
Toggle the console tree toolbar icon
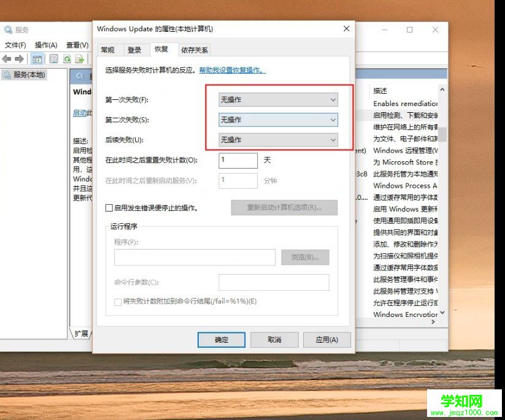[x=37, y=59]
